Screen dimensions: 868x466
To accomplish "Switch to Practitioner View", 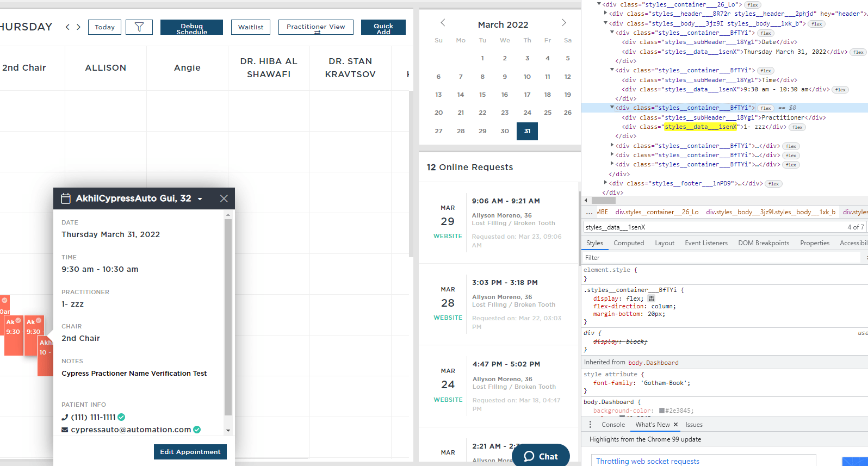I will click(316, 27).
